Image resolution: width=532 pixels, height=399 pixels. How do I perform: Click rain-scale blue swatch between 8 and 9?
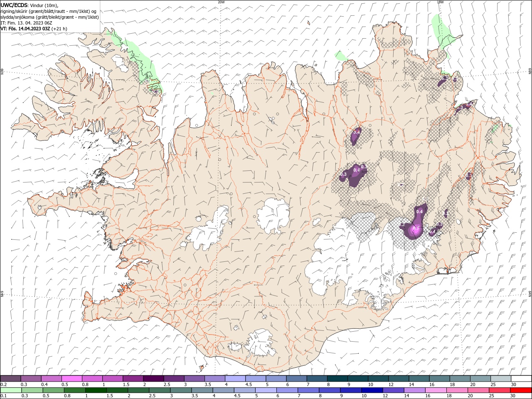pos(329,390)
